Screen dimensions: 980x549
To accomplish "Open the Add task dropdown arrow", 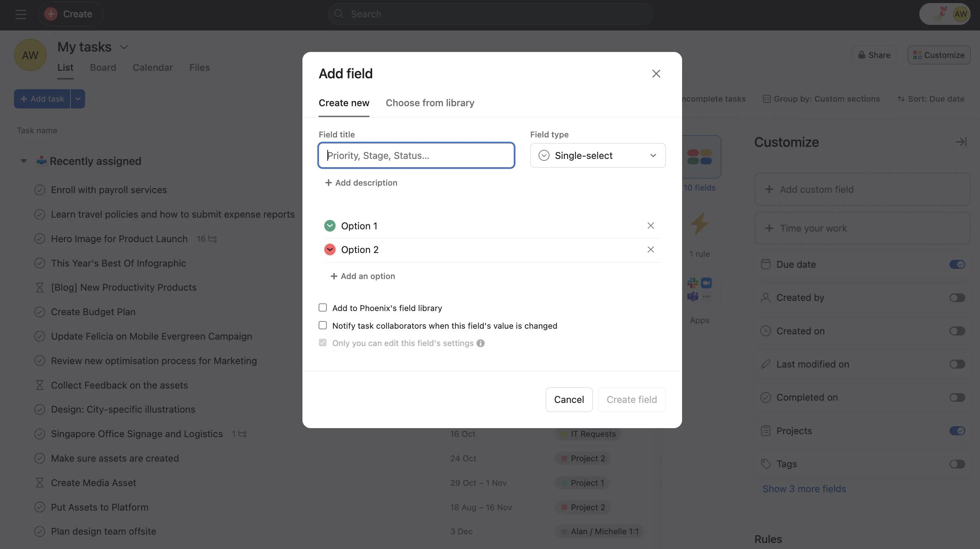I will click(x=78, y=99).
